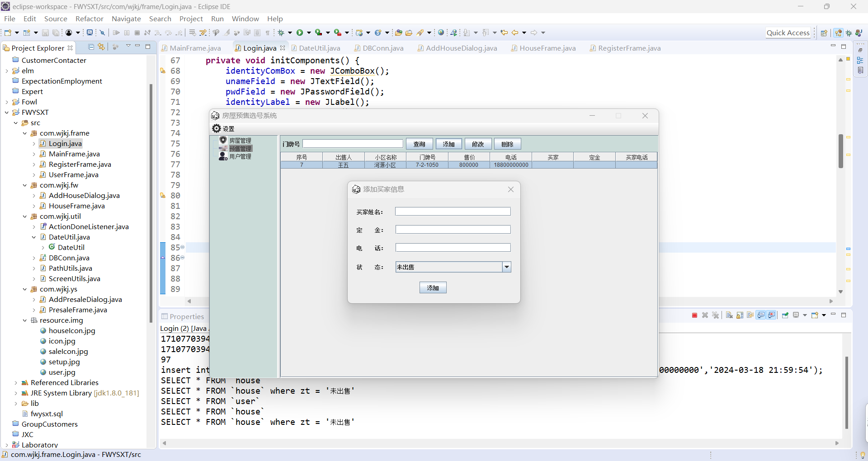Switch to DBConn.java editor tab
This screenshot has height=461, width=868.
coord(379,48)
